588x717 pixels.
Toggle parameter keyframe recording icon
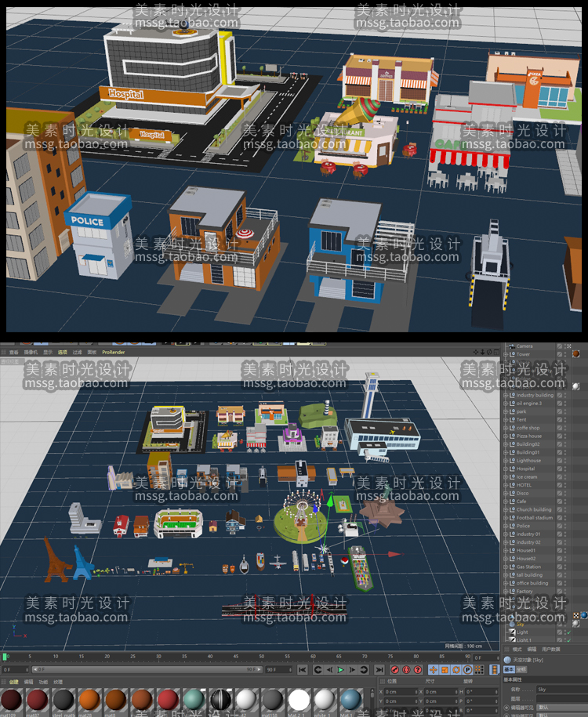click(x=467, y=669)
